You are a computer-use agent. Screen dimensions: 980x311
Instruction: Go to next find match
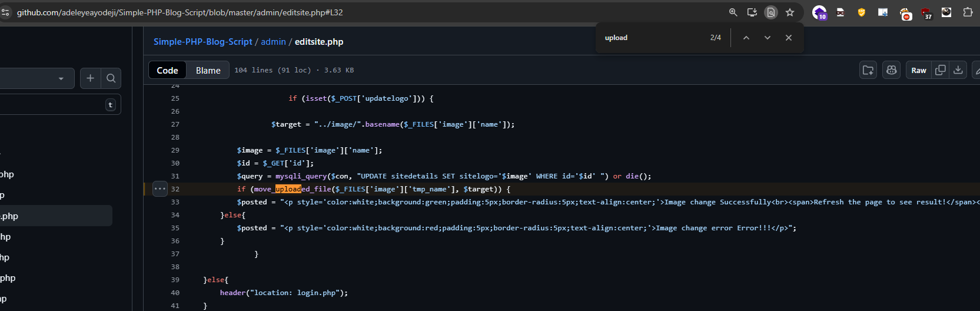tap(768, 38)
